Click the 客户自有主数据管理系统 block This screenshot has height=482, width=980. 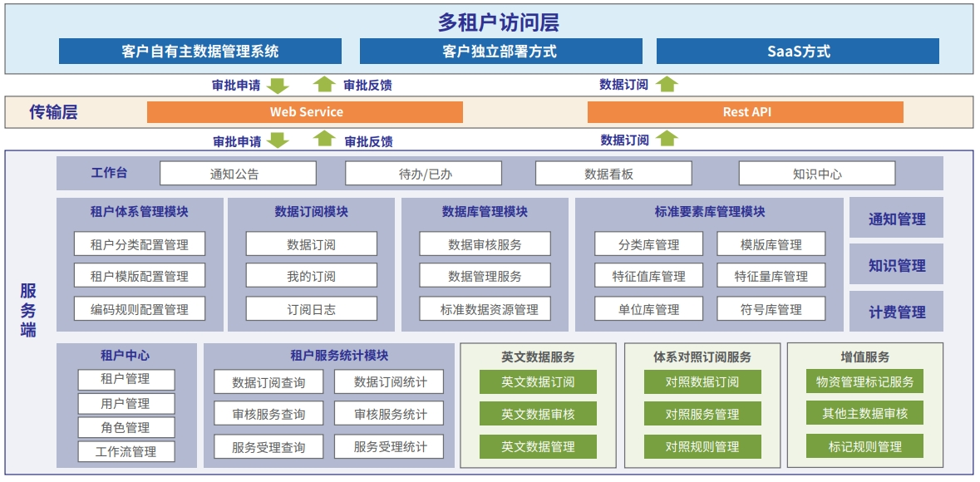(200, 52)
